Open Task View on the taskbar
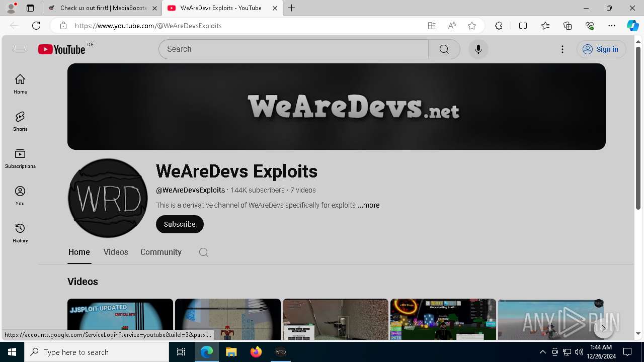The image size is (644, 362). (181, 352)
